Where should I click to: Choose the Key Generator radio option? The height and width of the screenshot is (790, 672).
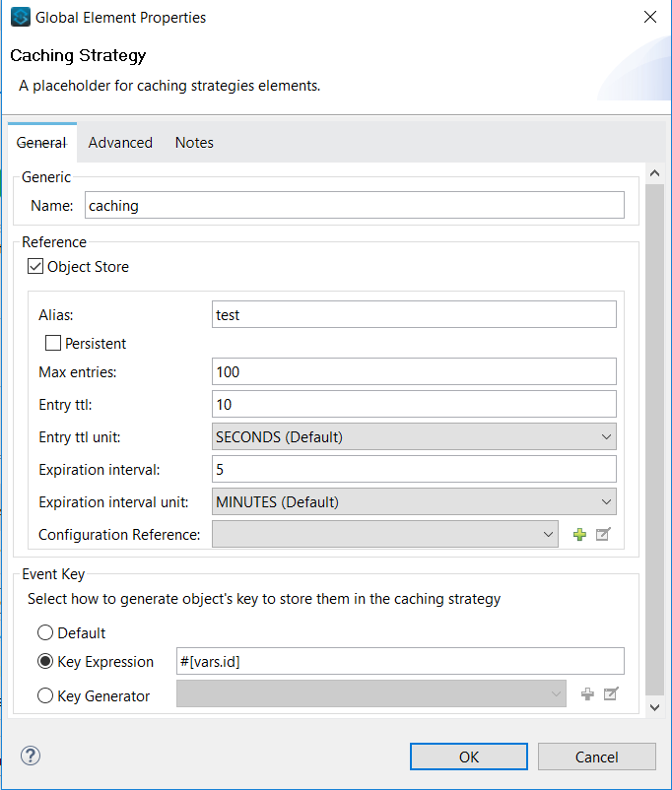(x=44, y=695)
